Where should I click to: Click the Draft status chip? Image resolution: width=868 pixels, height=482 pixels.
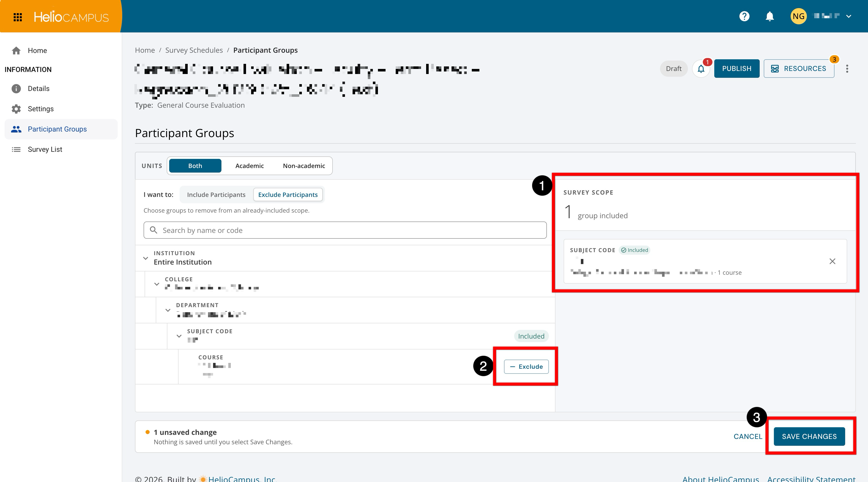pyautogui.click(x=674, y=69)
